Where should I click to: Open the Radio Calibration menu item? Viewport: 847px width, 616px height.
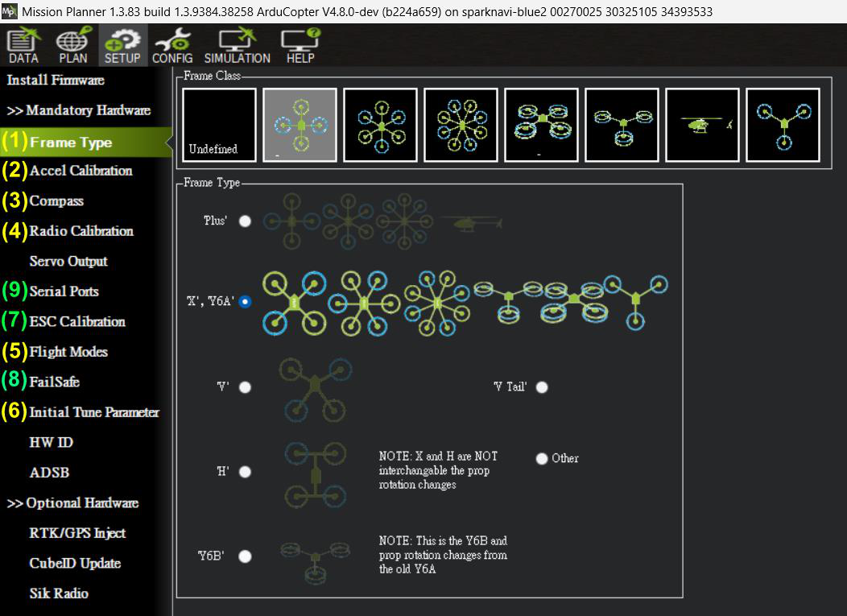click(81, 231)
